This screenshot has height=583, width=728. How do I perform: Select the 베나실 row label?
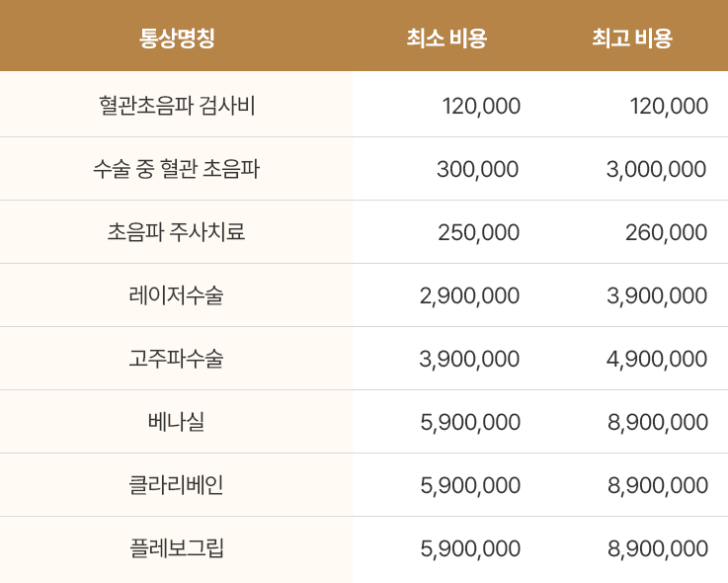click(x=177, y=422)
